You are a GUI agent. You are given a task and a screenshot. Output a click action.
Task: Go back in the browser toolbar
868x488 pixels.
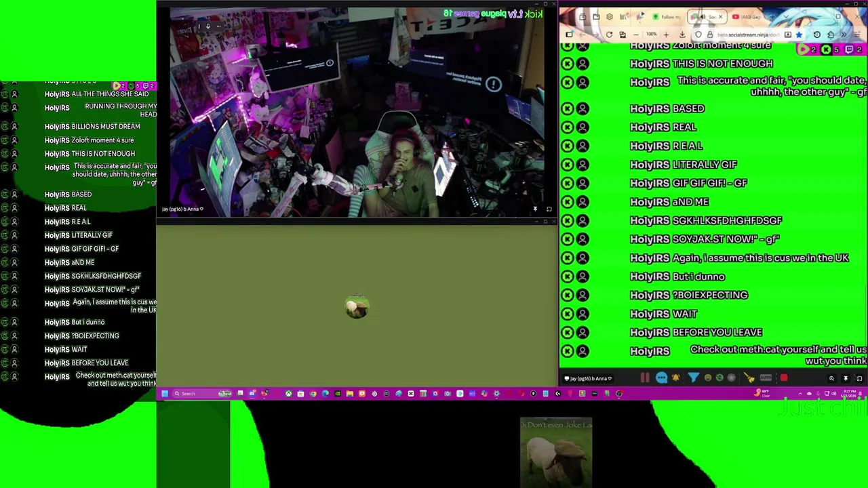pos(583,35)
